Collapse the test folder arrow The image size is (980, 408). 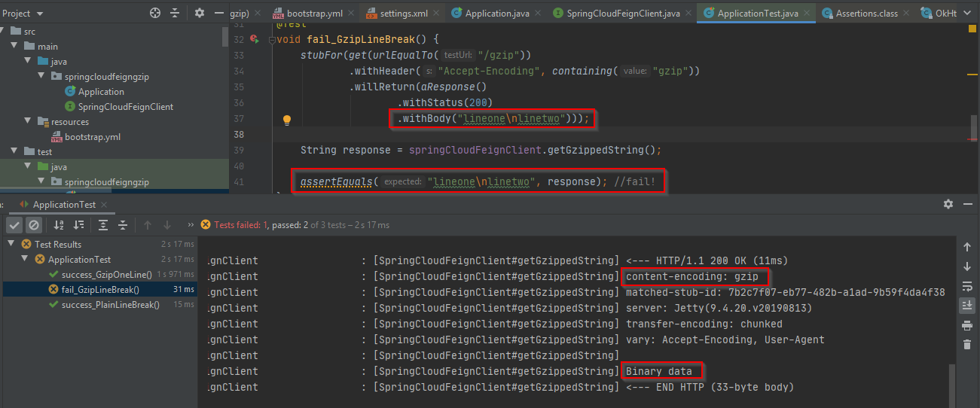[x=15, y=152]
